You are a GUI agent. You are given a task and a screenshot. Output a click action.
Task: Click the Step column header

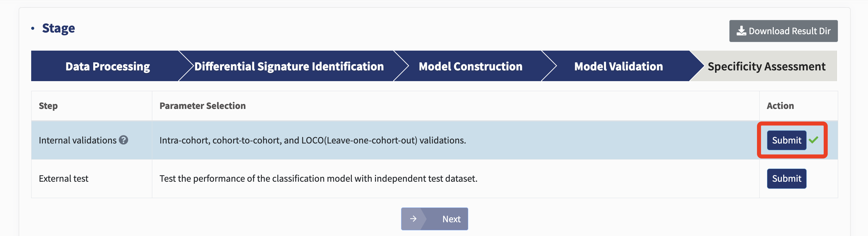(48, 106)
